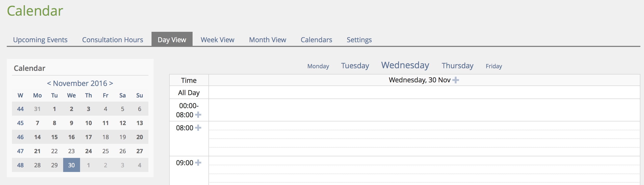Go to next month arrow
The height and width of the screenshot is (185, 644).
click(x=111, y=83)
